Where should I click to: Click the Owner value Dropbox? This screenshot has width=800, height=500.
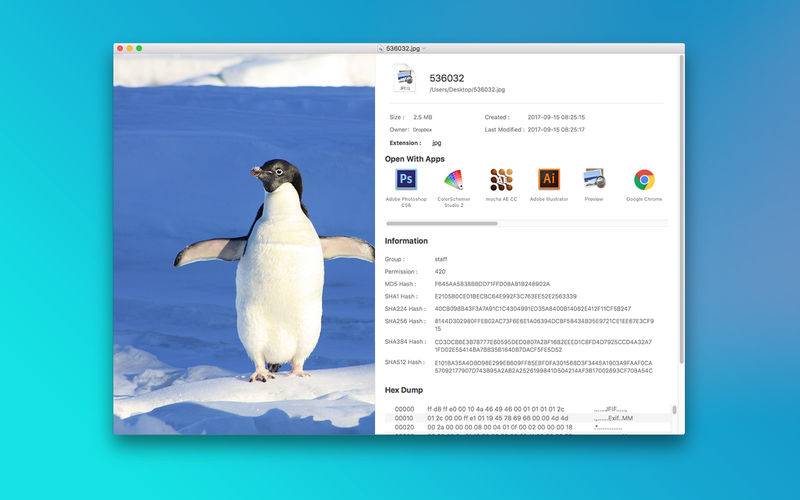point(422,130)
